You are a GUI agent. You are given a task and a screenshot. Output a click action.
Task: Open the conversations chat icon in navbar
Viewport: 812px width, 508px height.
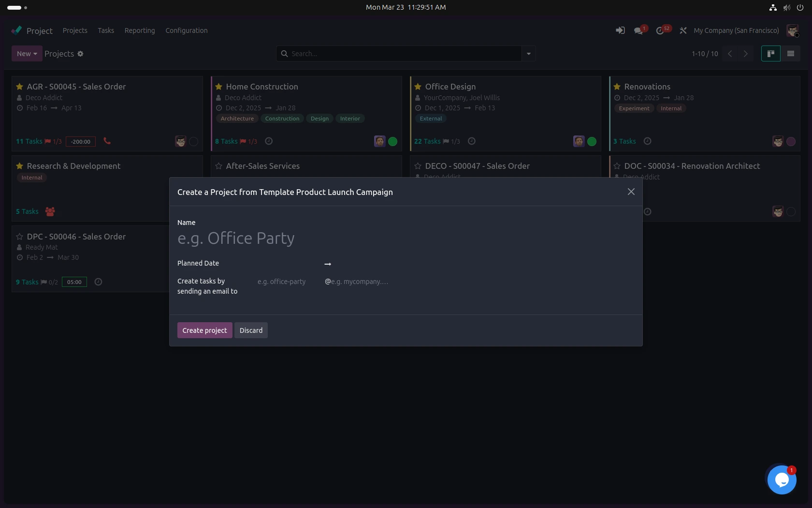click(x=638, y=30)
